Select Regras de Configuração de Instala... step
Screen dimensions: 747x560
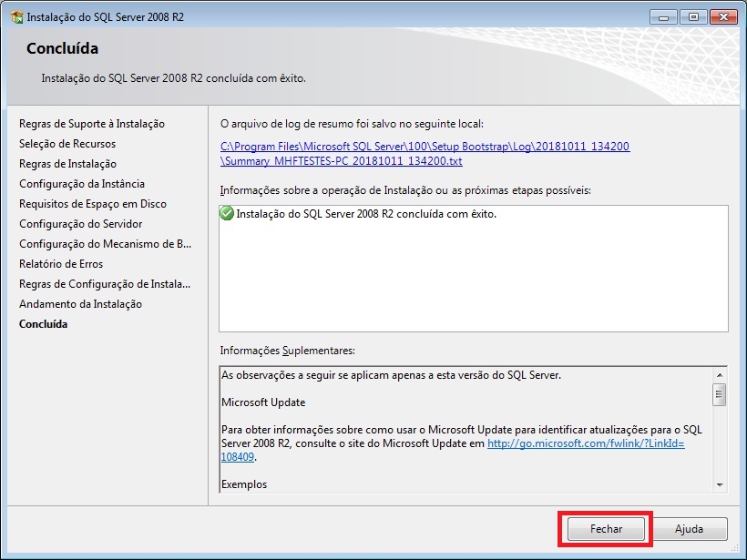pyautogui.click(x=105, y=284)
